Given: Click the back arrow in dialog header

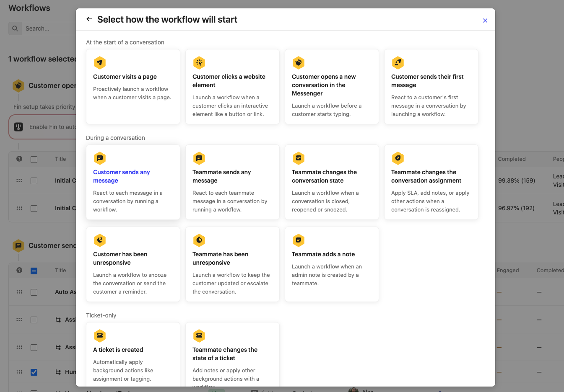Looking at the screenshot, I should pos(89,19).
